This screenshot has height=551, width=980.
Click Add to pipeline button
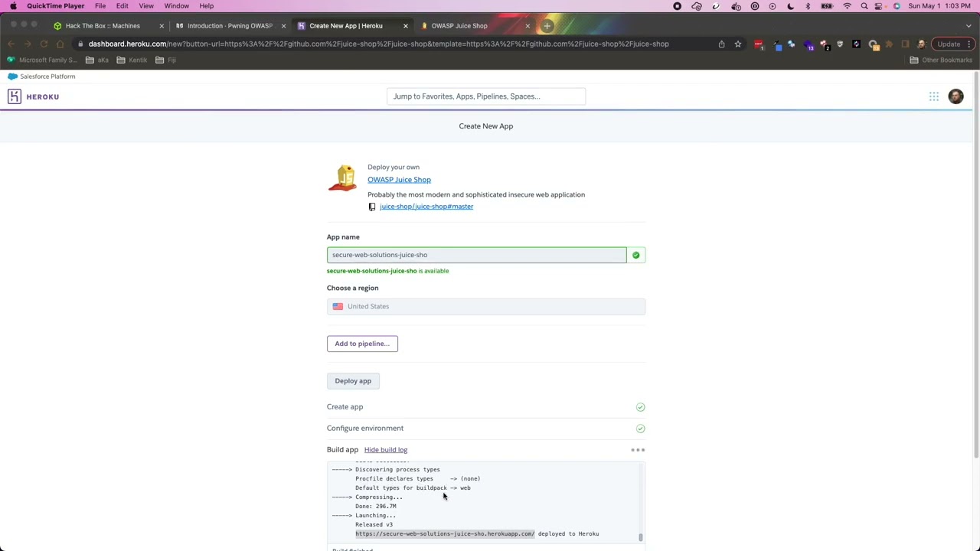[362, 344]
